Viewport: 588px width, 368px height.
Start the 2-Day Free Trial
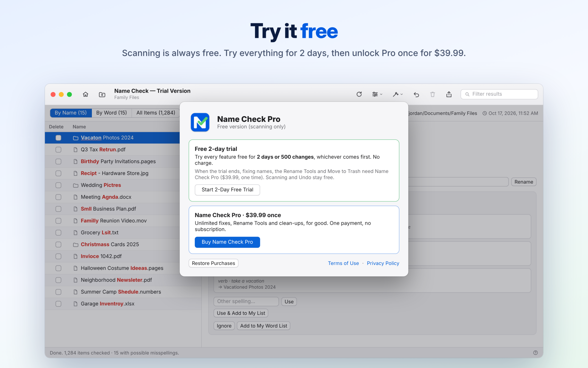(227, 190)
